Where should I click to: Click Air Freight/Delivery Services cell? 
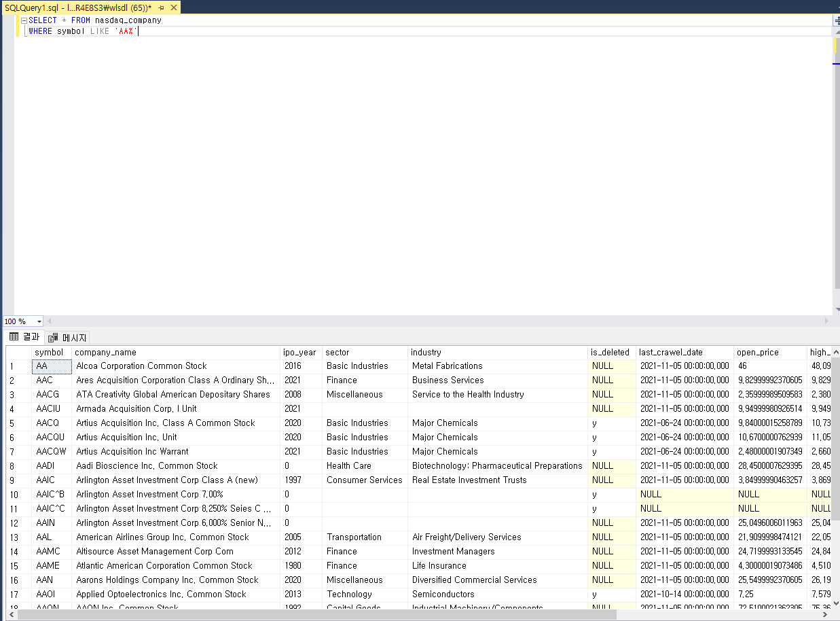[x=498, y=537]
